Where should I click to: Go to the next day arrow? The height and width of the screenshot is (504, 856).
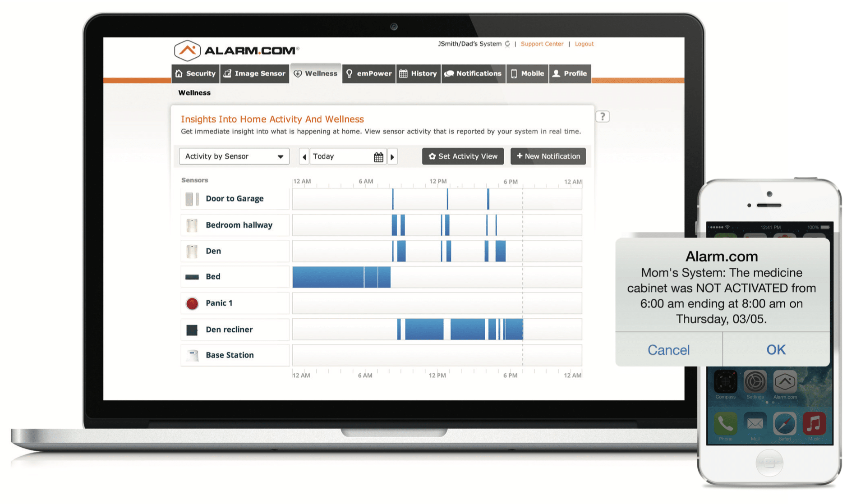392,157
